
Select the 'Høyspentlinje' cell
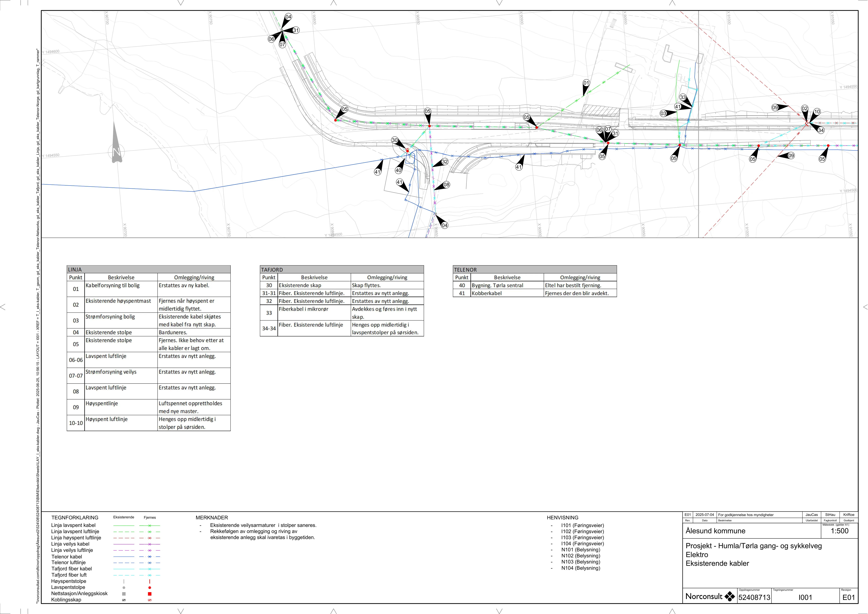(x=121, y=407)
